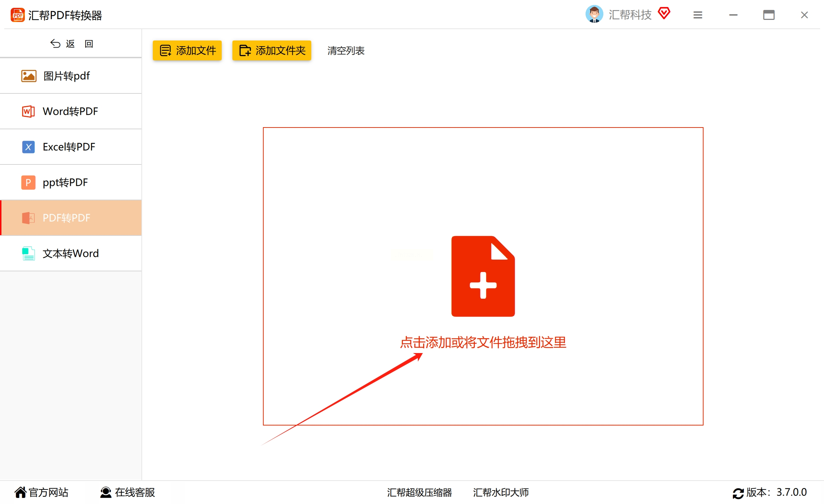Open the hamburger menu icon
Image resolution: width=824 pixels, height=504 pixels.
click(x=698, y=15)
